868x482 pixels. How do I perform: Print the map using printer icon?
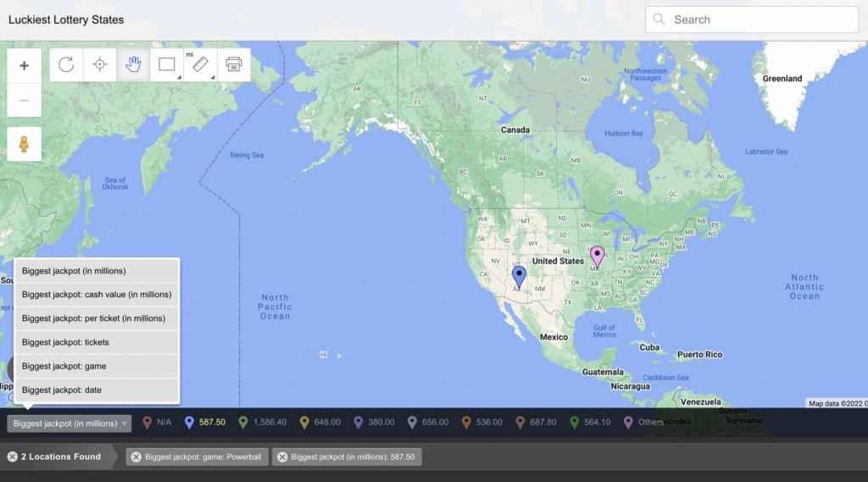click(x=234, y=64)
